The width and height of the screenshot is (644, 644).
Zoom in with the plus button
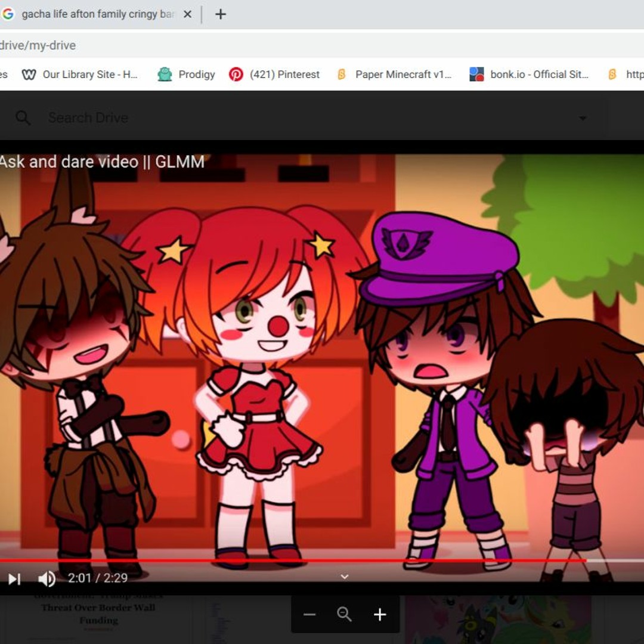[x=380, y=614]
